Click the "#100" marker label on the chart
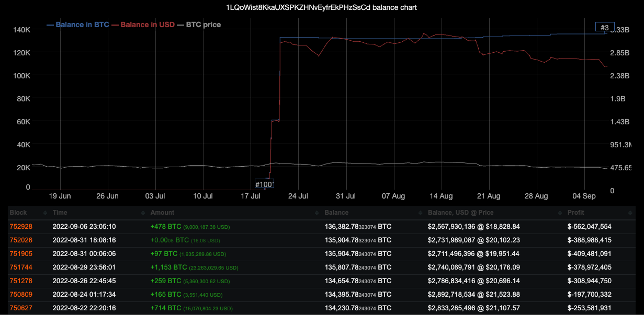This screenshot has height=315, width=644. 264,184
